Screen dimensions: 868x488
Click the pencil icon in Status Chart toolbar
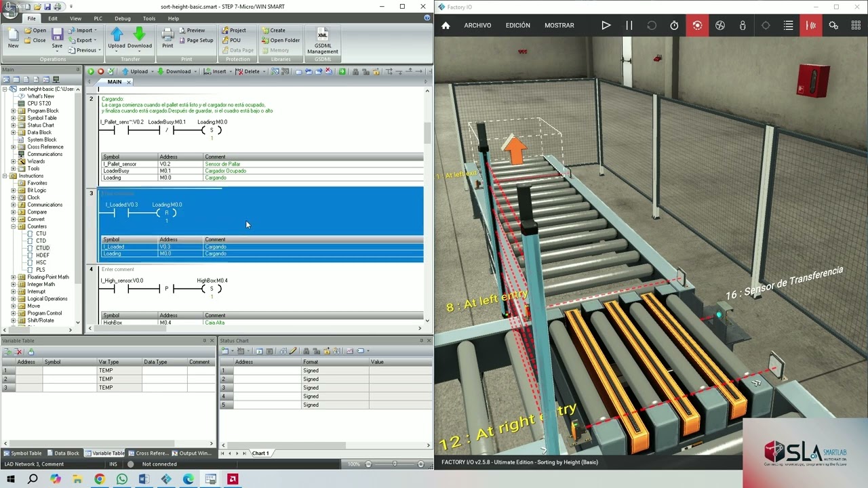[x=293, y=351]
